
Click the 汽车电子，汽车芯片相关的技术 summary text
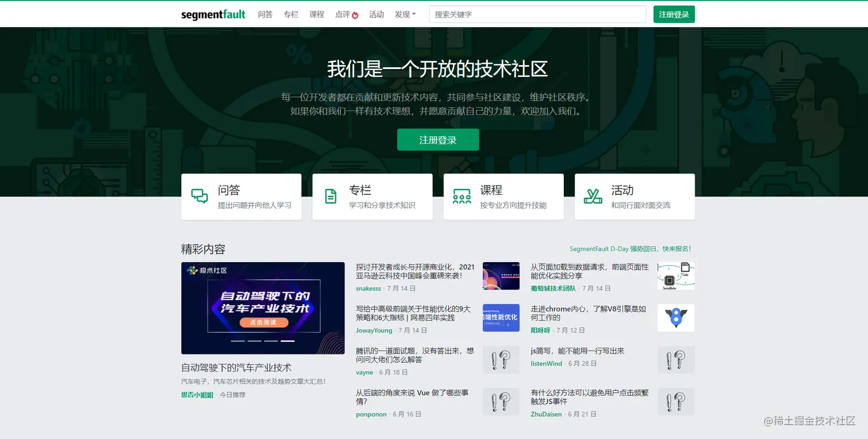coord(254,381)
